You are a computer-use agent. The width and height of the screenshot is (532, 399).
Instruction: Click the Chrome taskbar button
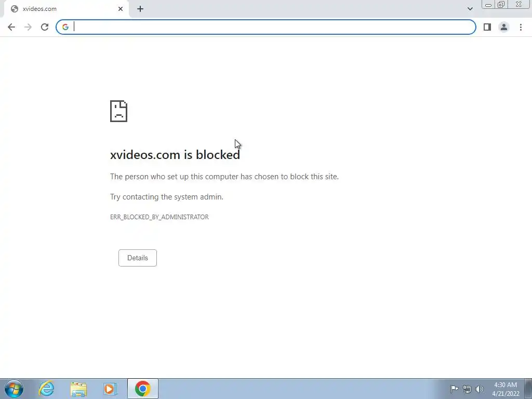143,389
